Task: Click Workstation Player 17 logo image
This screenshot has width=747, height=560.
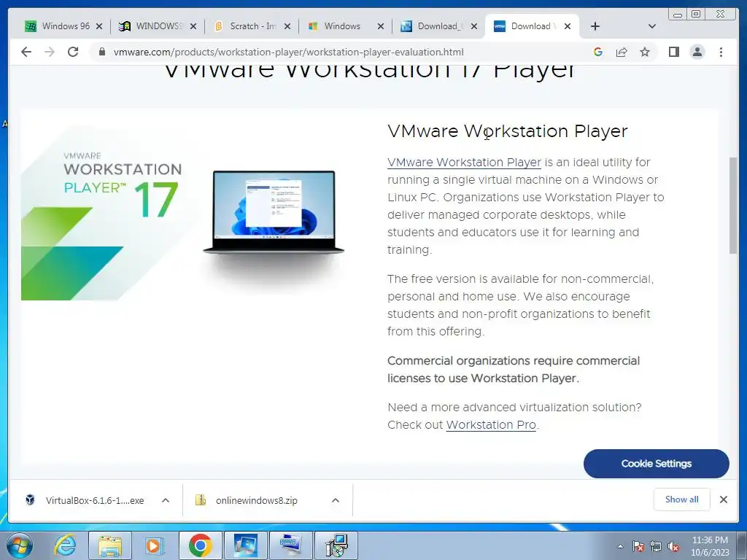Action: click(111, 213)
